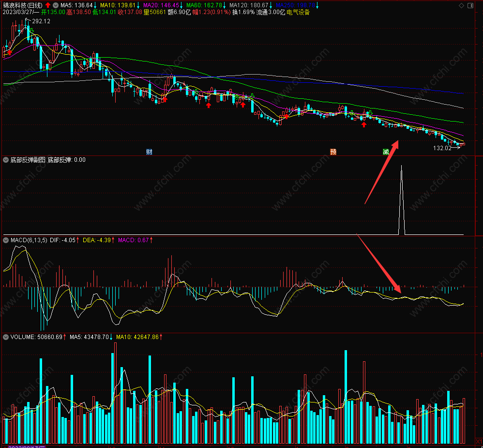Viewport: 483px width, 448px height.
Task: Click the MA60: 162.78 label
Action: coord(204,5)
